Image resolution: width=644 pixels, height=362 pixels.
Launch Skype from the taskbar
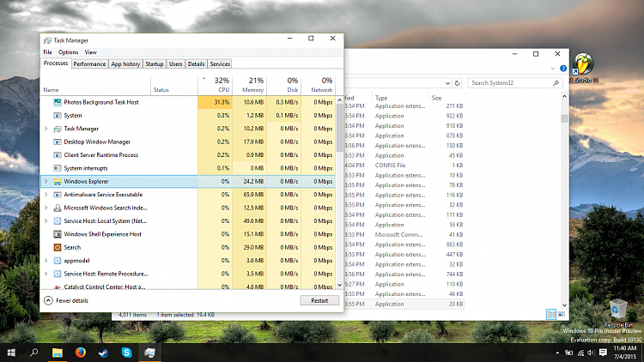(126, 353)
